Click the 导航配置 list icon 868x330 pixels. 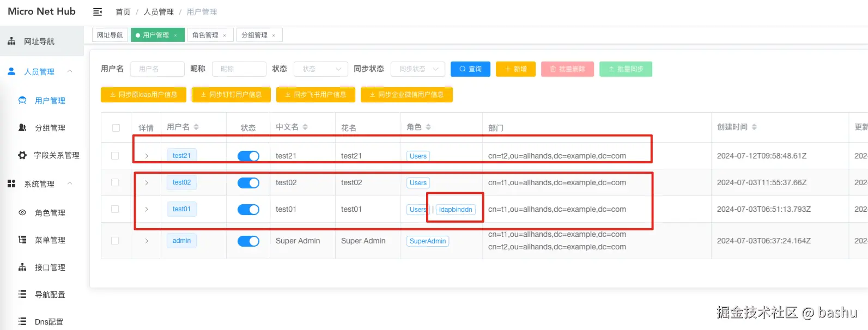click(22, 294)
